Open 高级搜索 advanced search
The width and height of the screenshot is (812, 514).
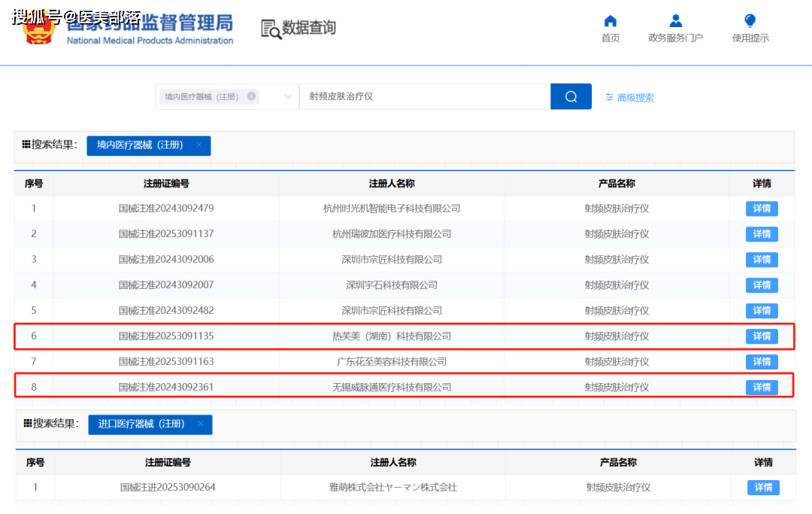tap(630, 97)
